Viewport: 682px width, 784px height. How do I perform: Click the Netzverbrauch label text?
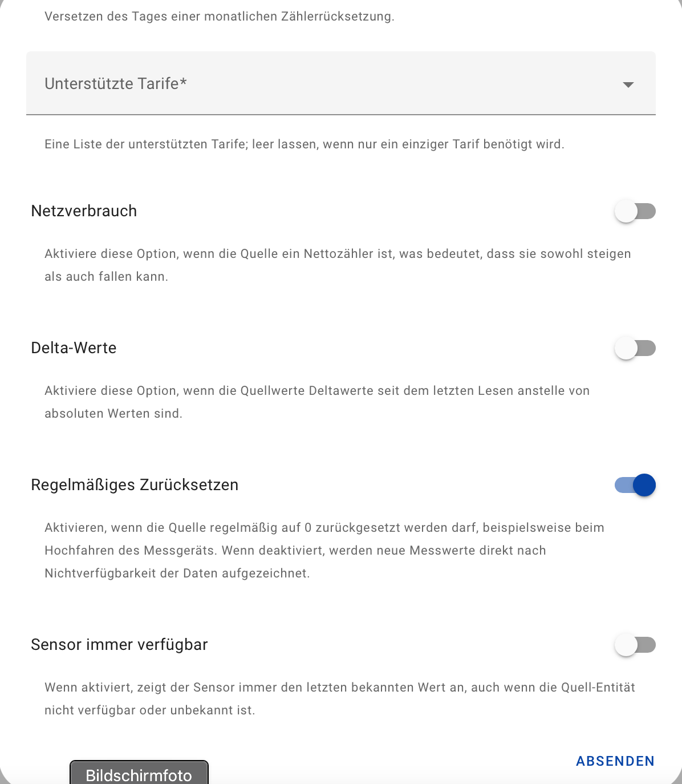pyautogui.click(x=84, y=211)
